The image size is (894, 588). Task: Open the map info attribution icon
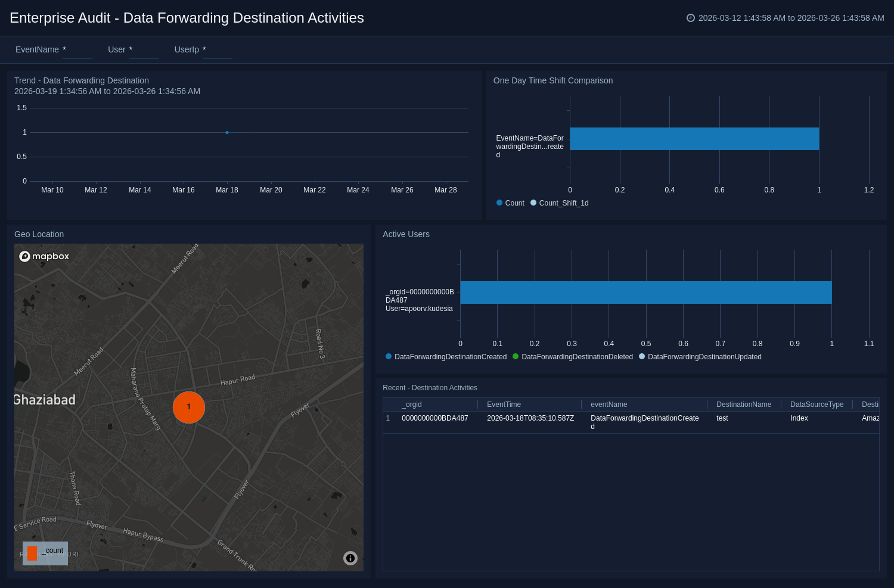(x=350, y=558)
